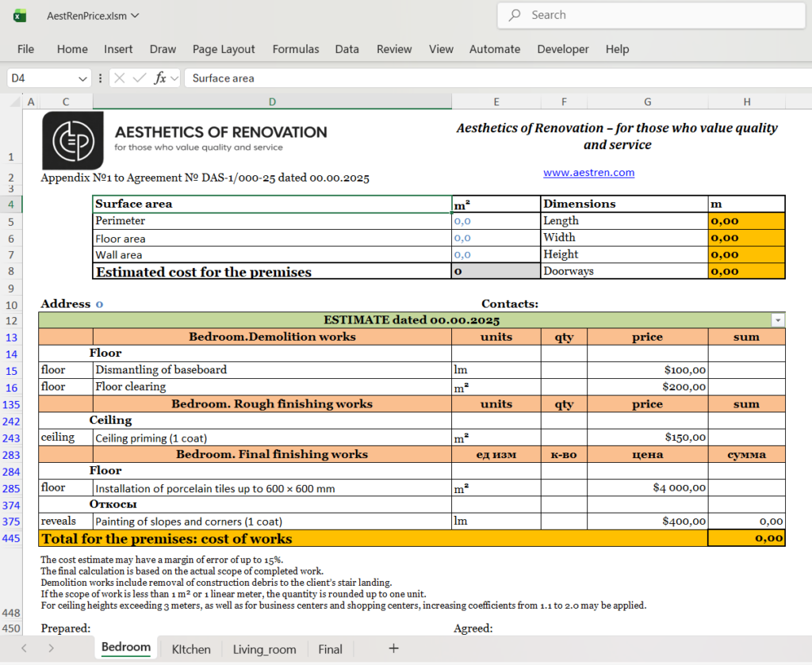Select the Dismantling of baseboard cell
Image resolution: width=812 pixels, height=665 pixels.
click(273, 370)
